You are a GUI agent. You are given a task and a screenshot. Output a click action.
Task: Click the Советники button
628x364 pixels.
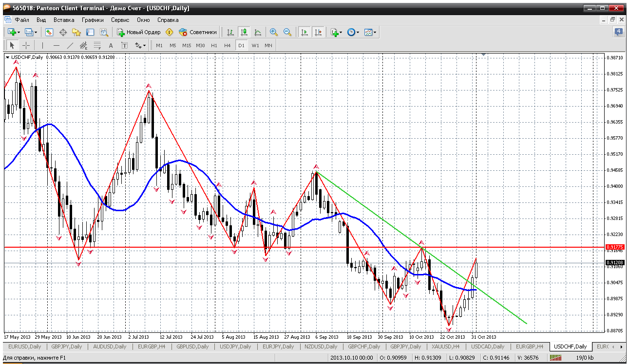click(198, 32)
